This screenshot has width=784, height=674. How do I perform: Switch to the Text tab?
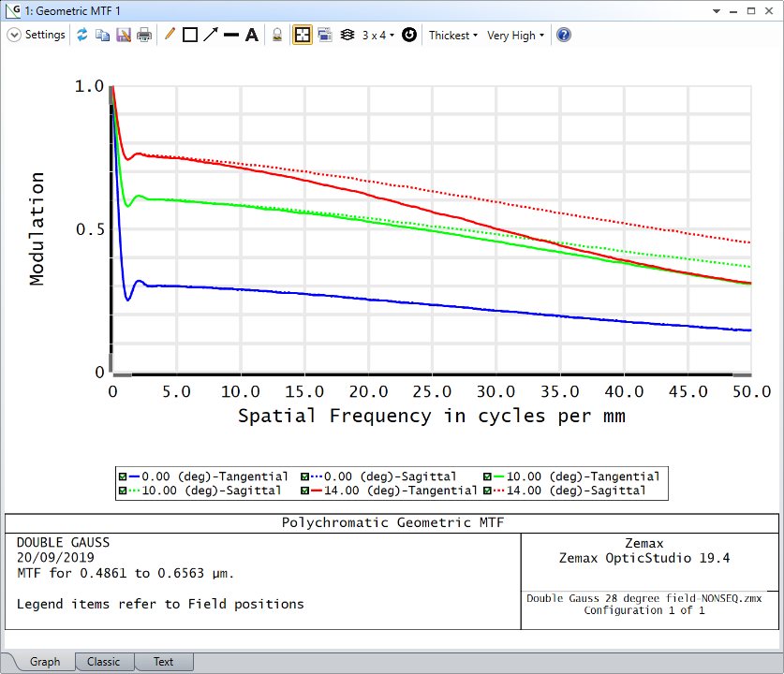164,662
